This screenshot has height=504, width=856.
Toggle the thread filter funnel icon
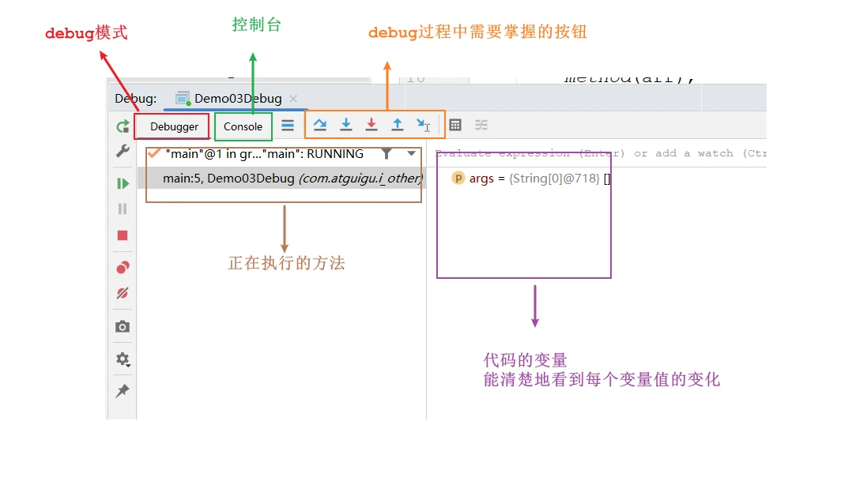pos(387,154)
